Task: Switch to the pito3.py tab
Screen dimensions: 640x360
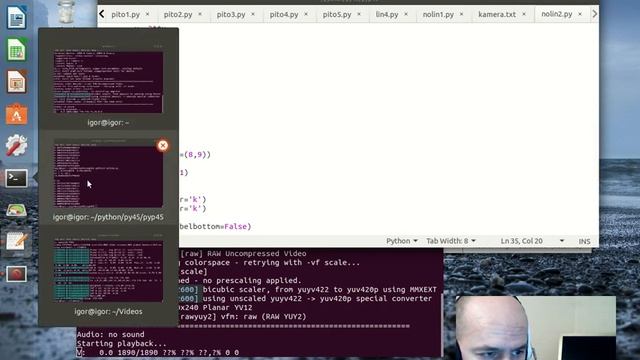Action: 231,14
